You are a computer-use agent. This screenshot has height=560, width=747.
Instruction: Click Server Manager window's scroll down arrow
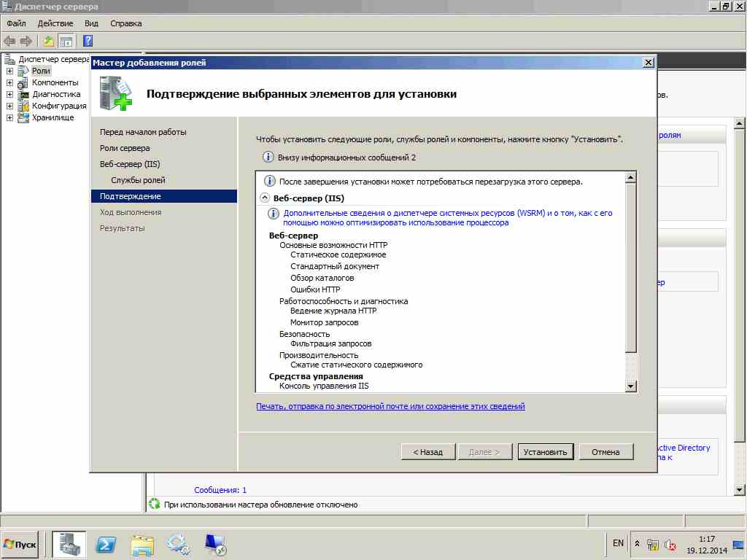click(x=739, y=489)
